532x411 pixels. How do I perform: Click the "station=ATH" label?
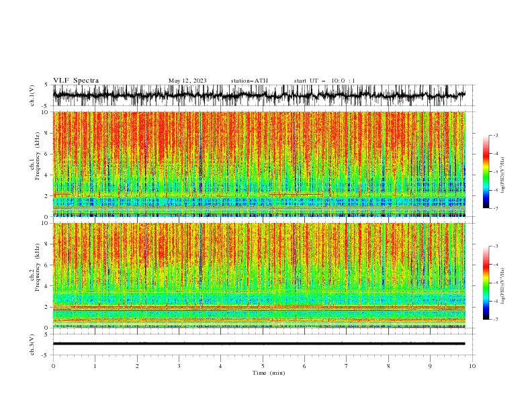249,81
